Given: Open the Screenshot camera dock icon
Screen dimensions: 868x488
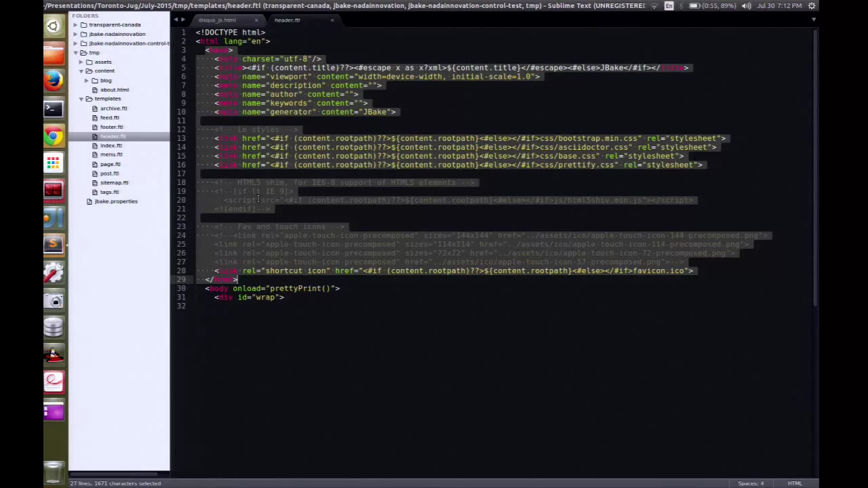Looking at the screenshot, I should [54, 300].
